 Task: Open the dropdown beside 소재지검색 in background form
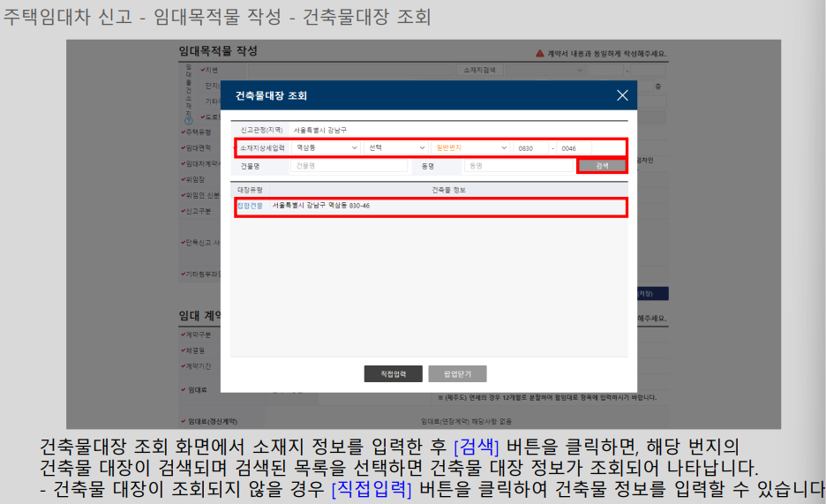545,70
